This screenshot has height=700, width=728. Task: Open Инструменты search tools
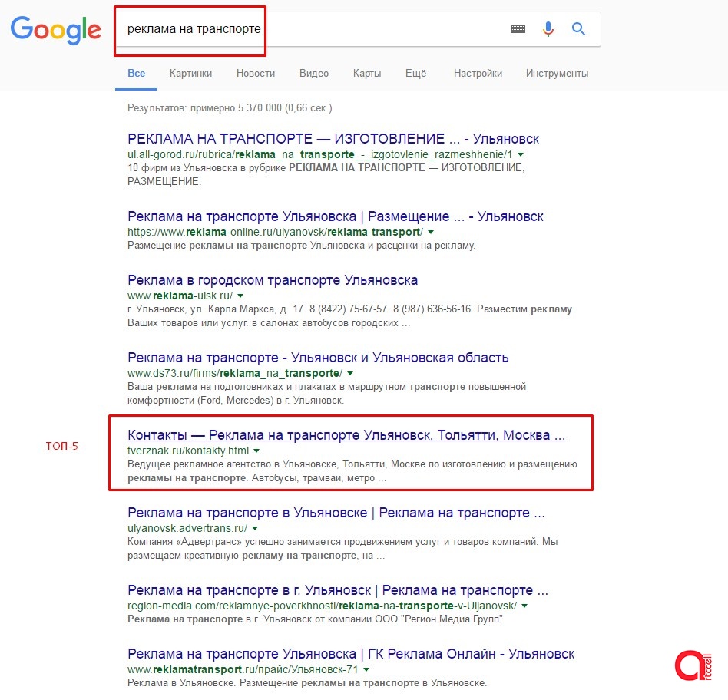pyautogui.click(x=558, y=74)
